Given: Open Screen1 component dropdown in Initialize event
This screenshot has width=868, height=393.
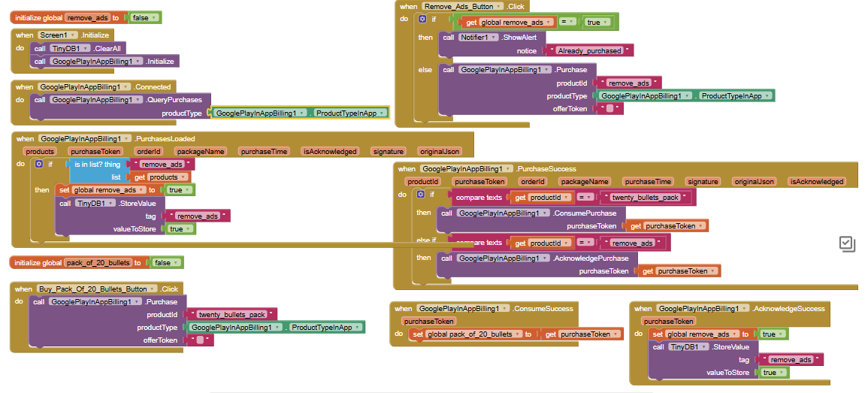Looking at the screenshot, I should (57, 35).
